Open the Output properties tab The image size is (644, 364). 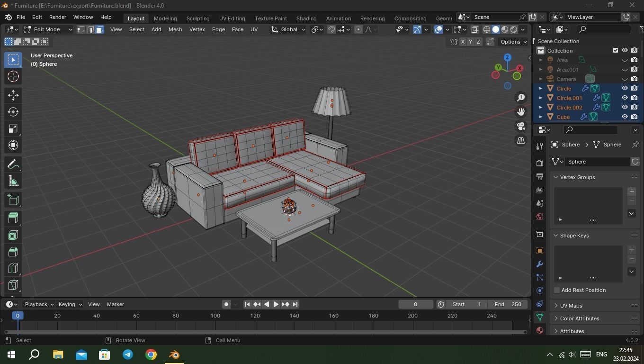(x=539, y=176)
